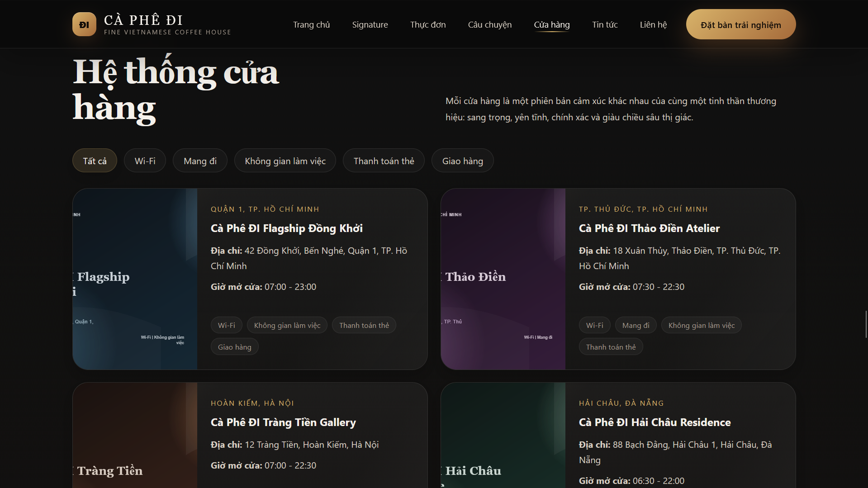This screenshot has width=868, height=488.
Task: Click the Thảo Điền store thumbnail
Action: 503,279
